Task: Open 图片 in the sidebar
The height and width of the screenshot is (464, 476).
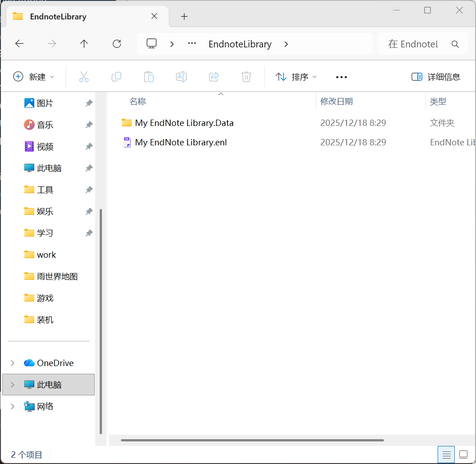Action: click(x=45, y=103)
